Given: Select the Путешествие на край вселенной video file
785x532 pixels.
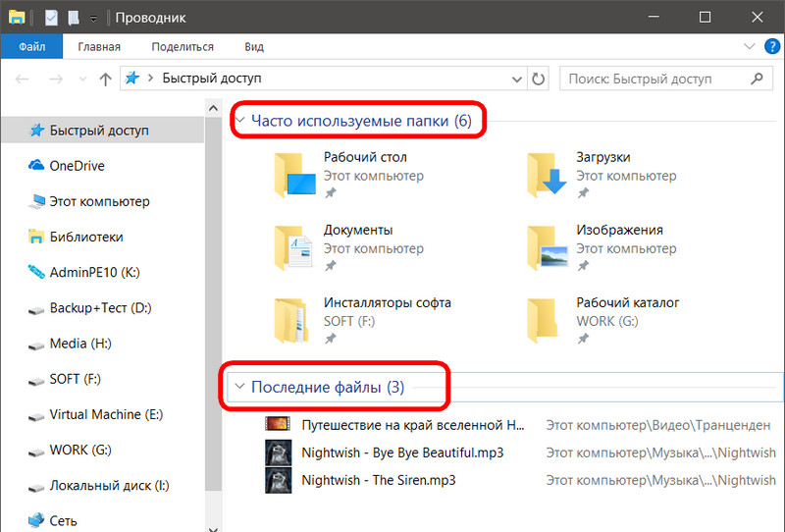Looking at the screenshot, I should [x=413, y=425].
